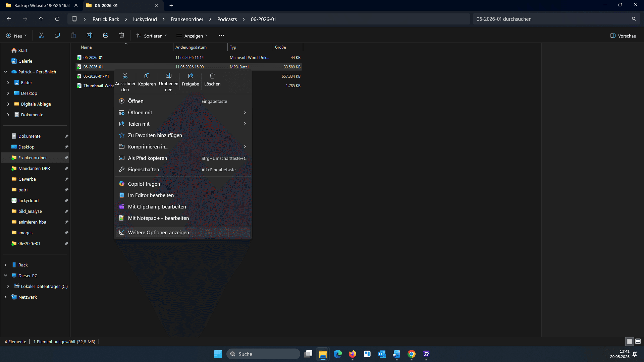The width and height of the screenshot is (644, 362).
Task: Select Öffnen in the context menu
Action: pyautogui.click(x=183, y=101)
